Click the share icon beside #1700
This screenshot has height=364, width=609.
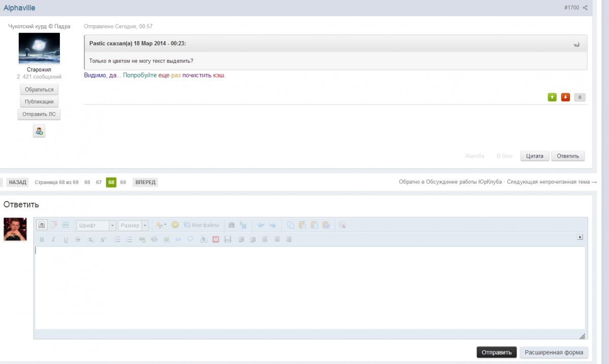tap(585, 8)
